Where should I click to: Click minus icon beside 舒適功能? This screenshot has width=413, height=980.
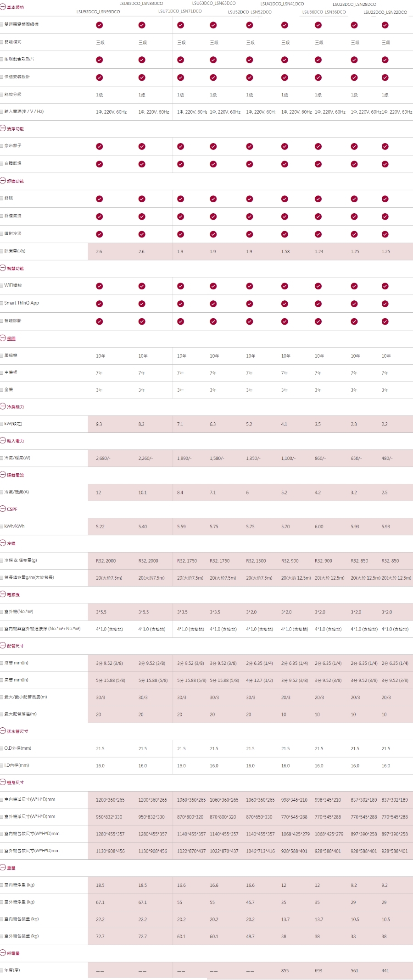pyautogui.click(x=3, y=181)
